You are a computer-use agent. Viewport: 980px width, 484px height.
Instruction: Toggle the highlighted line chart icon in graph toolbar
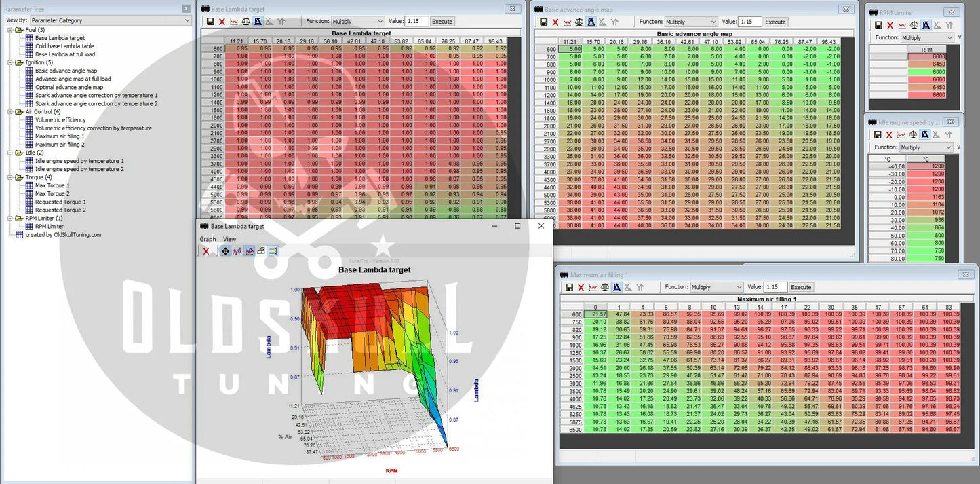pyautogui.click(x=250, y=251)
